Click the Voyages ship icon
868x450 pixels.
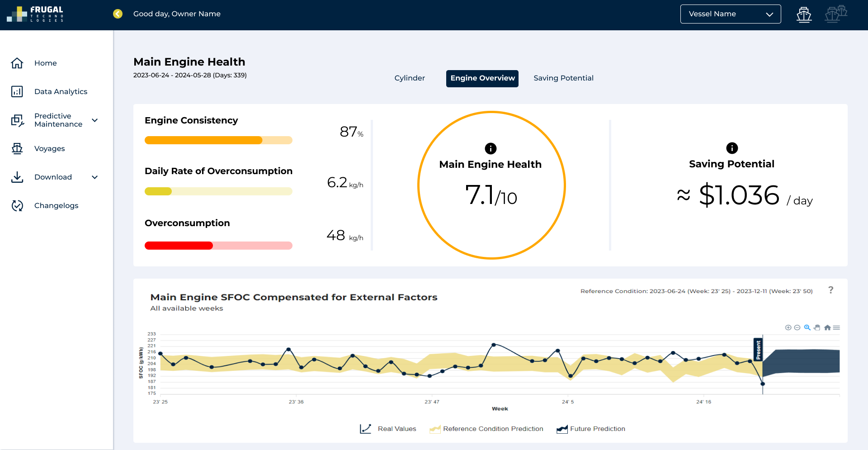[17, 148]
